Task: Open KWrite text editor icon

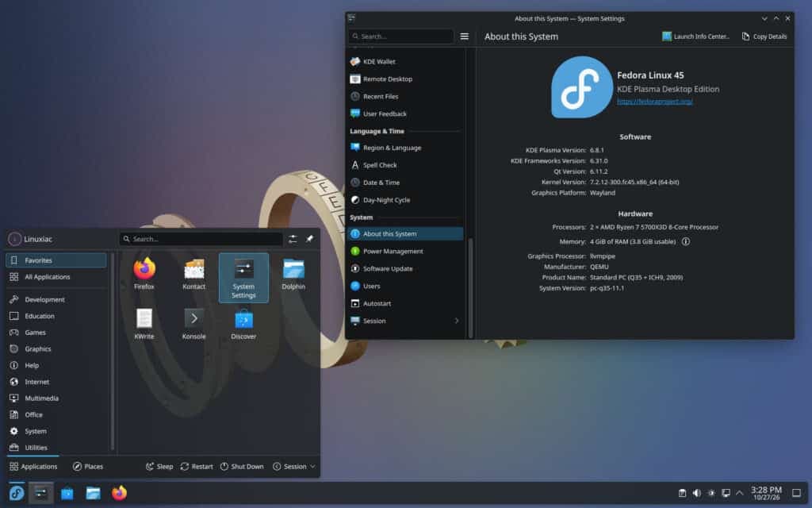Action: (x=144, y=324)
